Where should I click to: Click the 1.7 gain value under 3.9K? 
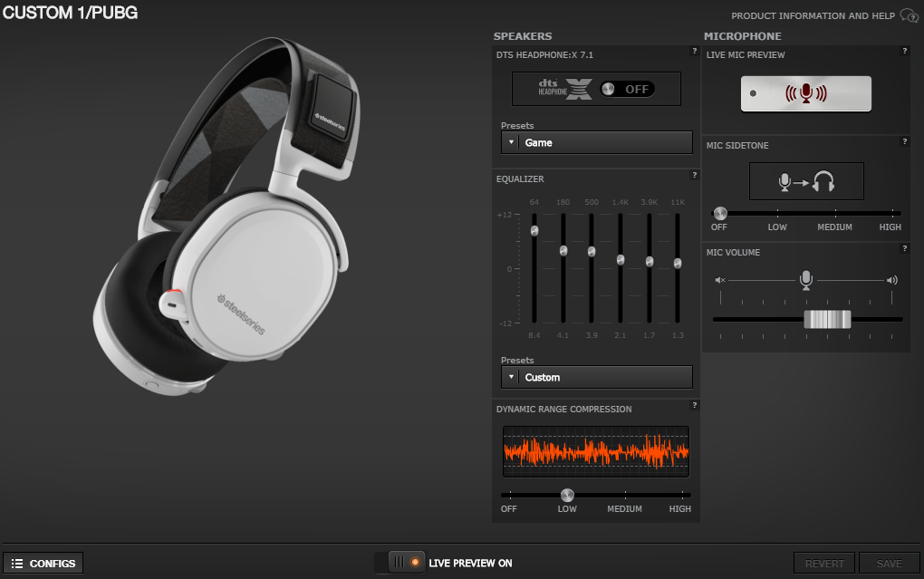(650, 335)
